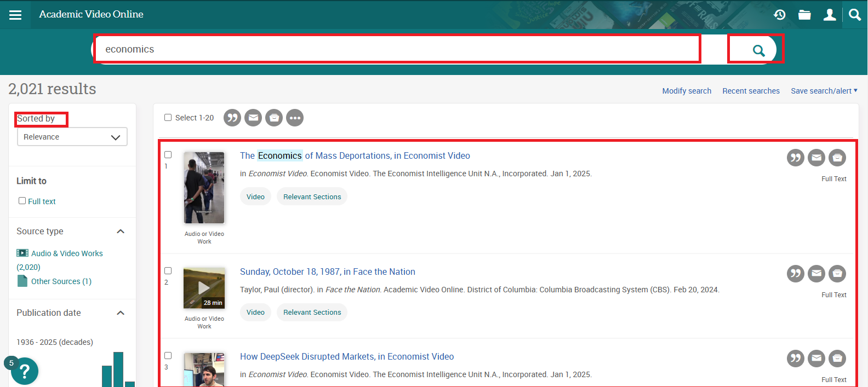Click the Cite icon next to Select 1-20
This screenshot has height=387, width=868.
(232, 118)
